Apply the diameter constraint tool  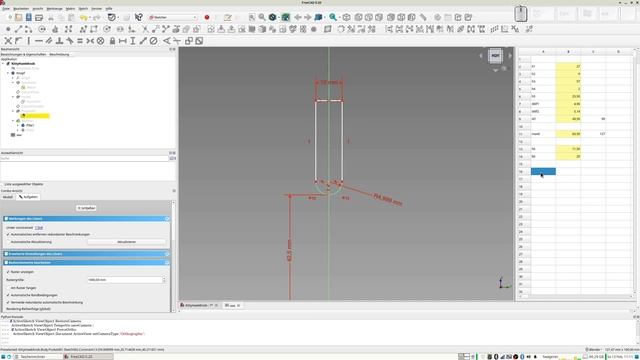153,41
